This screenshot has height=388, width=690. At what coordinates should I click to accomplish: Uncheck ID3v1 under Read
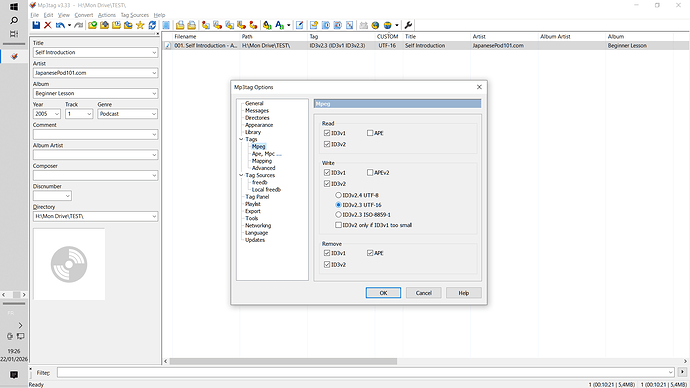(x=327, y=133)
